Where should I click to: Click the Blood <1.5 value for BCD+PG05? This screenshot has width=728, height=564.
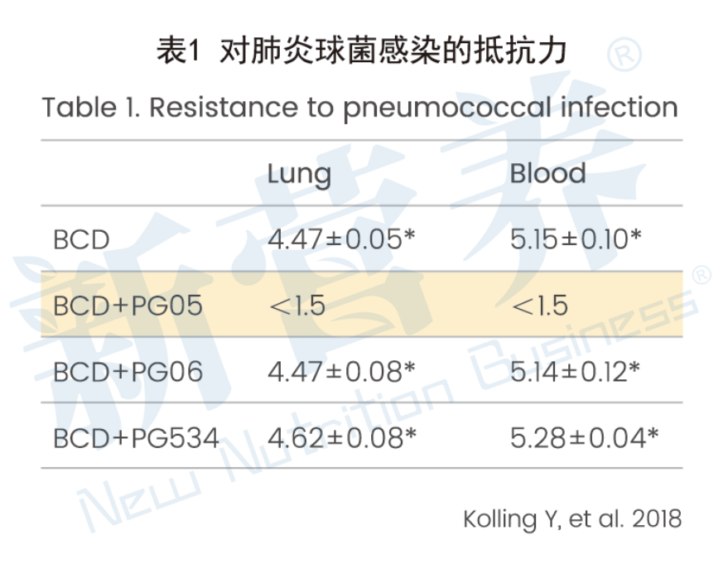[x=540, y=306]
